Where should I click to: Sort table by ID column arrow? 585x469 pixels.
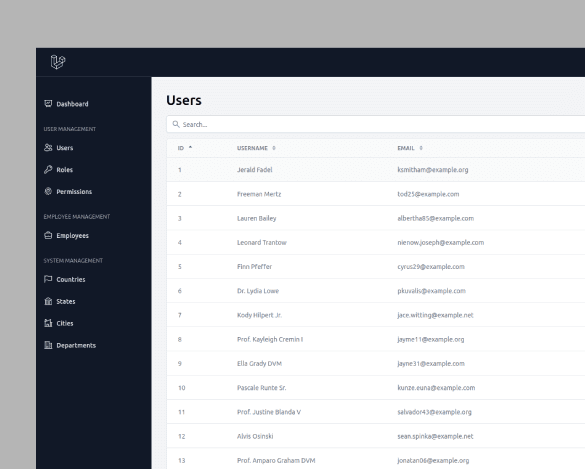click(x=190, y=148)
